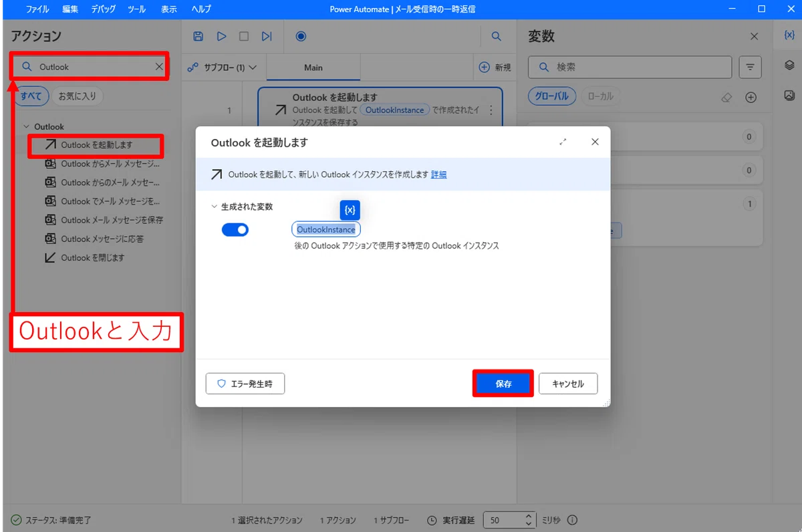Open more options dots on the flow action

(491, 110)
